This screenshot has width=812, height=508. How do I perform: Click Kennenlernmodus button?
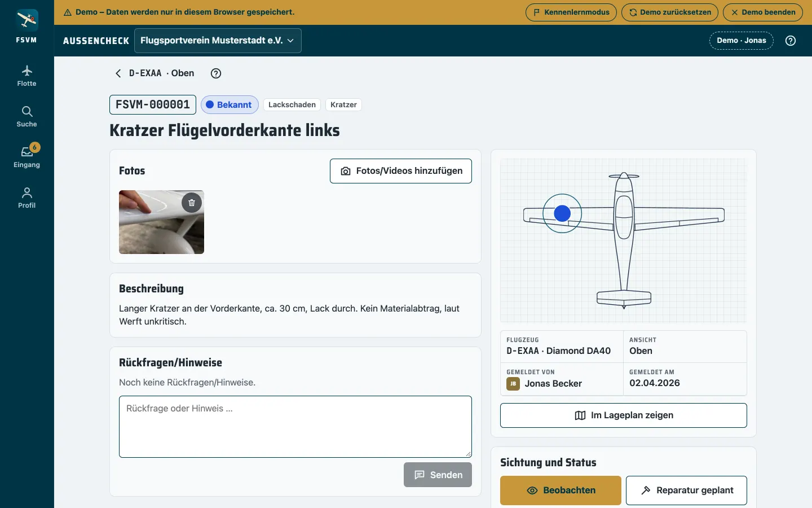click(x=571, y=12)
